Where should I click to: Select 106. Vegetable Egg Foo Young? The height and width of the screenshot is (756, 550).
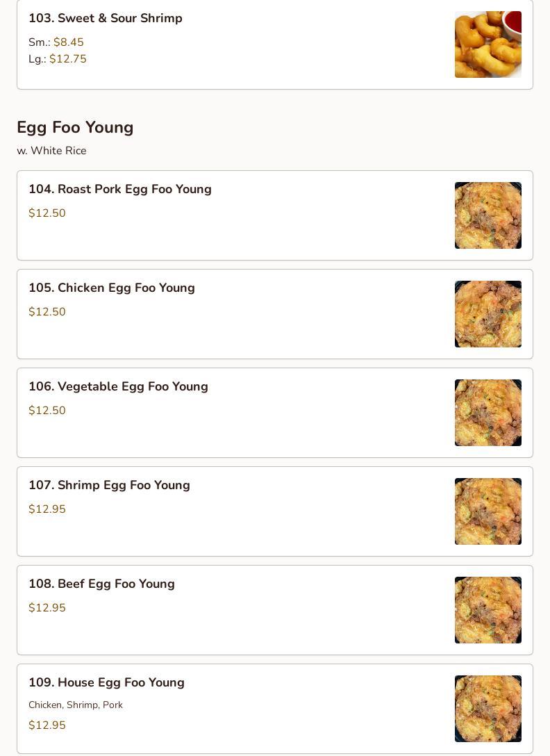(118, 386)
